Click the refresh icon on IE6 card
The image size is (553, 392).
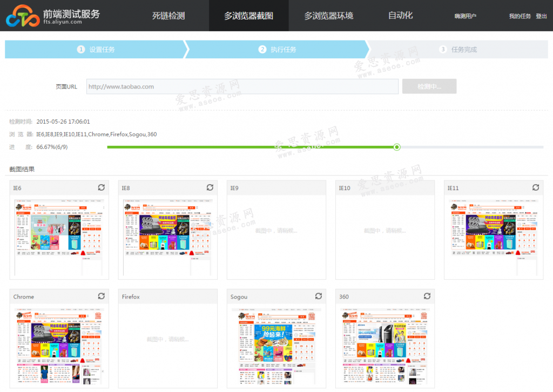click(x=101, y=187)
